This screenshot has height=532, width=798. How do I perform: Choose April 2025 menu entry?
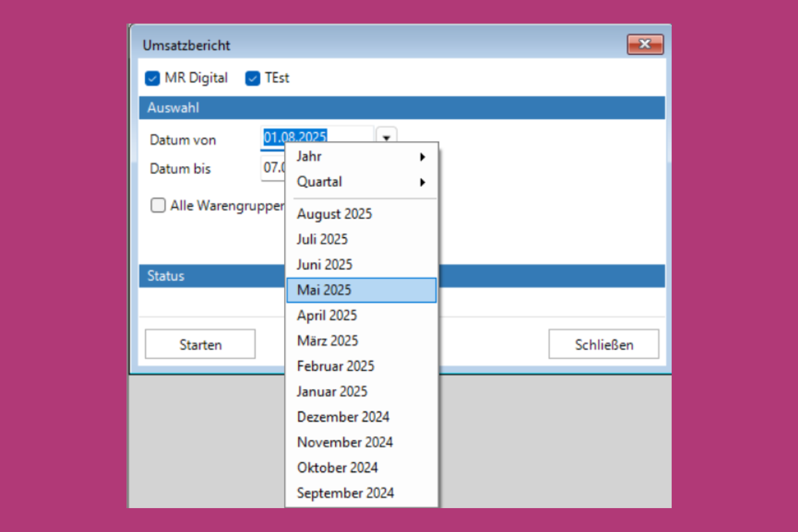click(327, 315)
